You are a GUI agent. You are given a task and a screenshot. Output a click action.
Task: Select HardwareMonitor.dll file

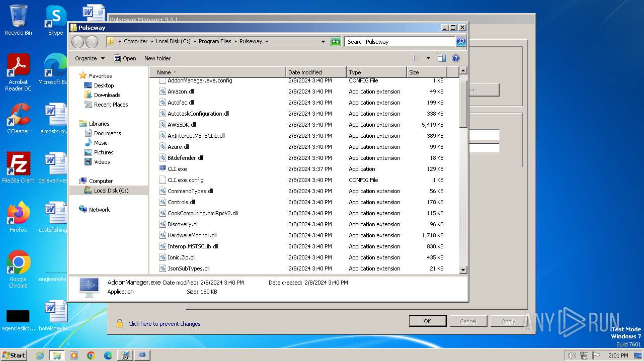pyautogui.click(x=192, y=235)
